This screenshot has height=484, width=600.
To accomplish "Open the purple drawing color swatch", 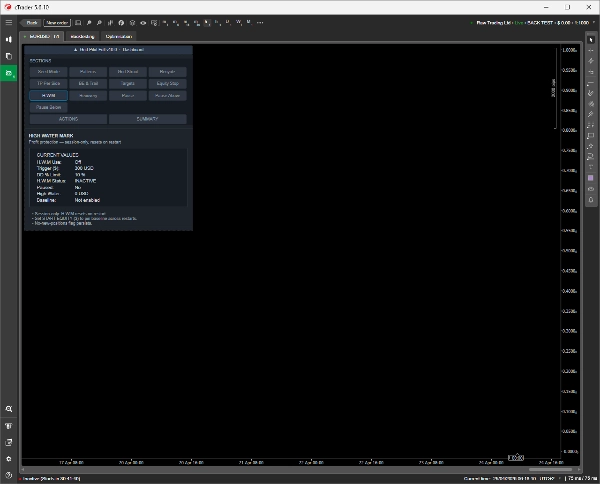I will click(x=591, y=178).
